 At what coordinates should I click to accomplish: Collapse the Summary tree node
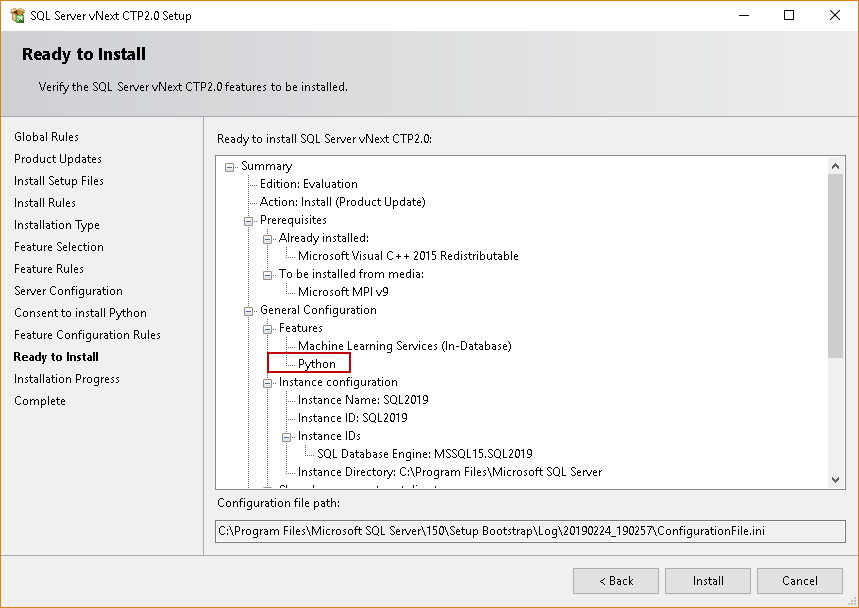coord(230,166)
